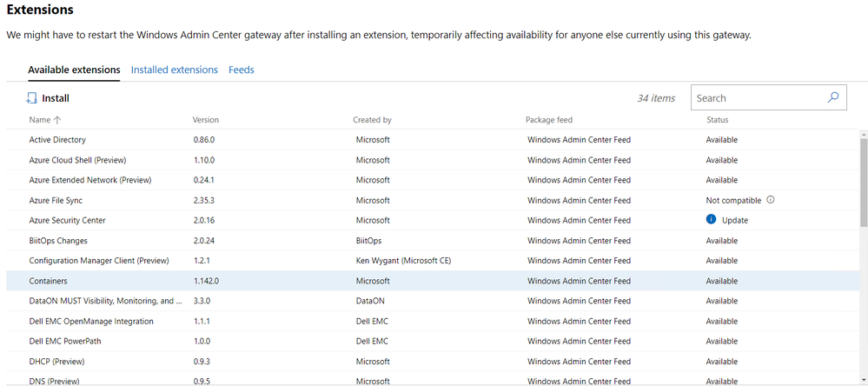The width and height of the screenshot is (868, 386).
Task: Sort by the Package feed column header
Action: (x=548, y=120)
